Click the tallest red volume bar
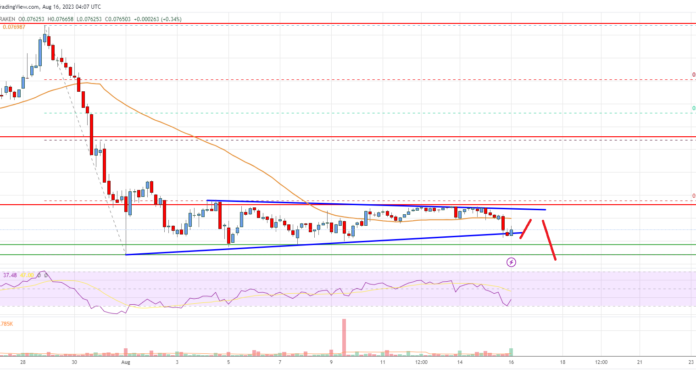Screen dimensions: 696x385 coord(344,337)
